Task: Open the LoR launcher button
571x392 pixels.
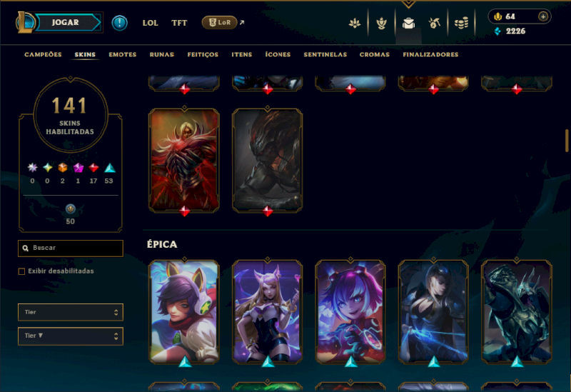Action: coord(220,23)
